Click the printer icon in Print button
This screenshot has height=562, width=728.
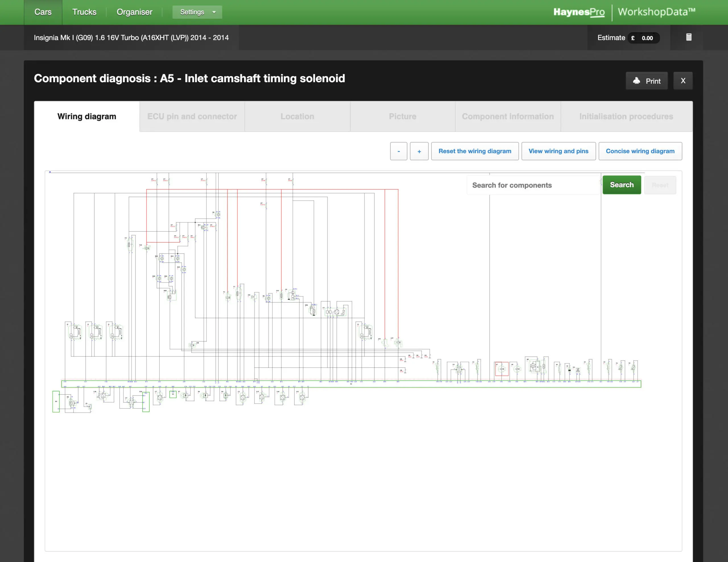click(636, 81)
